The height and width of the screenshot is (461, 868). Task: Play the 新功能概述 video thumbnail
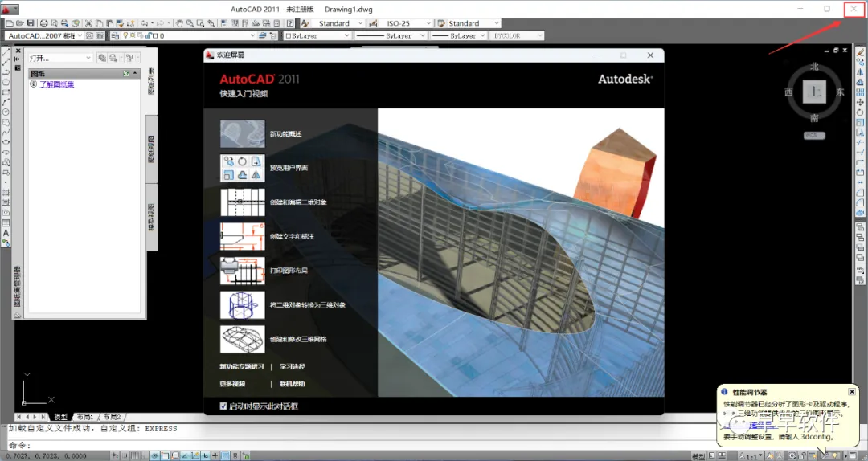243,134
